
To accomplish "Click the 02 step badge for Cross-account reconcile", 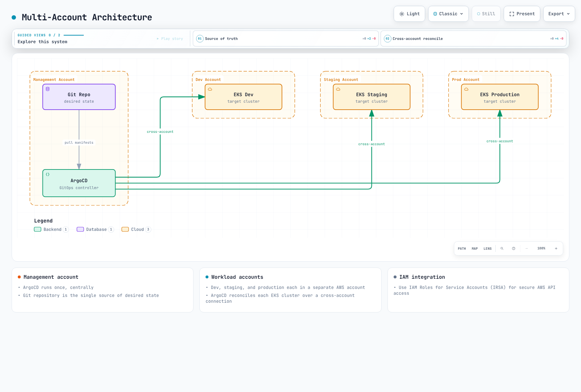I will [387, 38].
